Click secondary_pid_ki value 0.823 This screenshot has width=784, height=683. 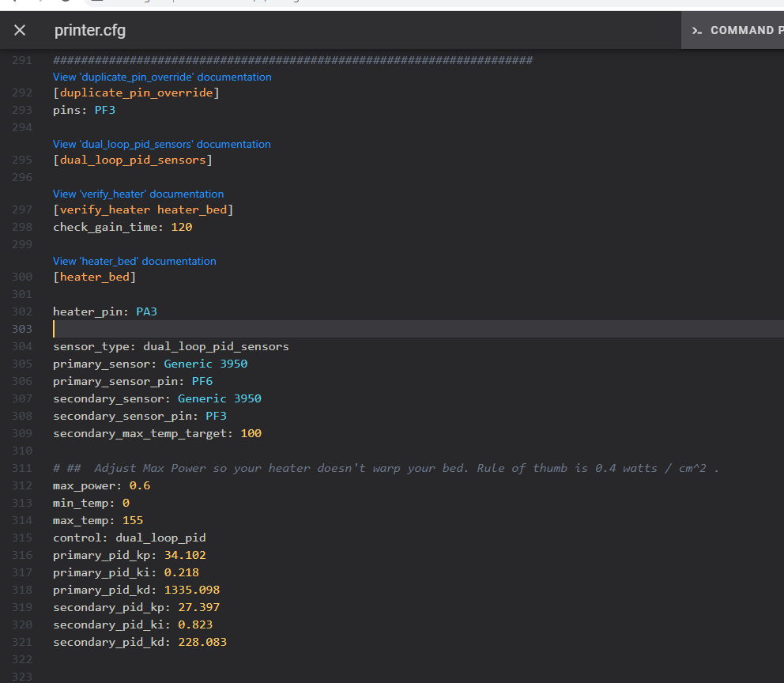pyautogui.click(x=195, y=625)
